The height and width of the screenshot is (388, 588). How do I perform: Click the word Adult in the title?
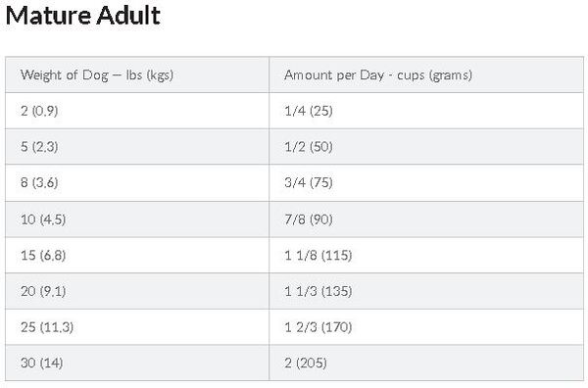click(x=128, y=16)
